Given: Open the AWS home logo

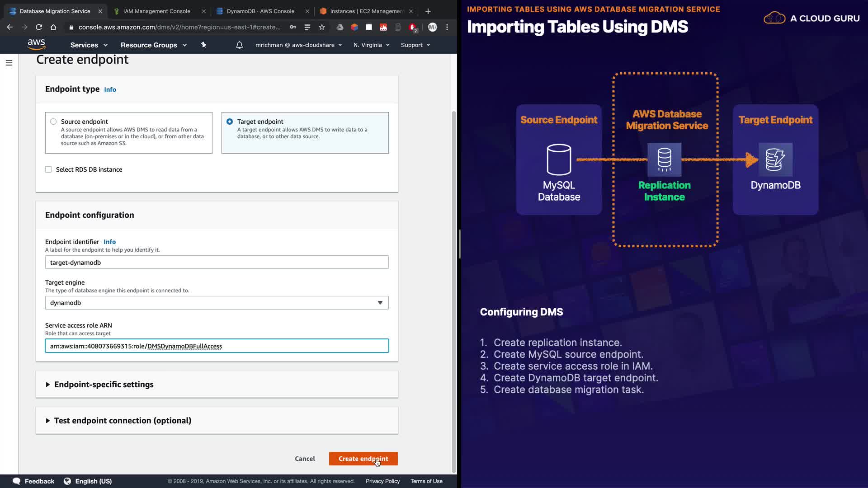Looking at the screenshot, I should click(36, 44).
